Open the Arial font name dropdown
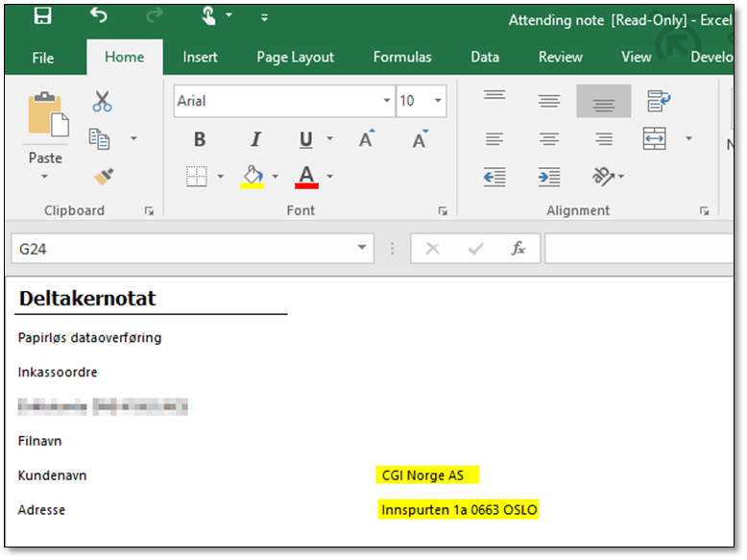This screenshot has height=560, width=747. (x=387, y=101)
